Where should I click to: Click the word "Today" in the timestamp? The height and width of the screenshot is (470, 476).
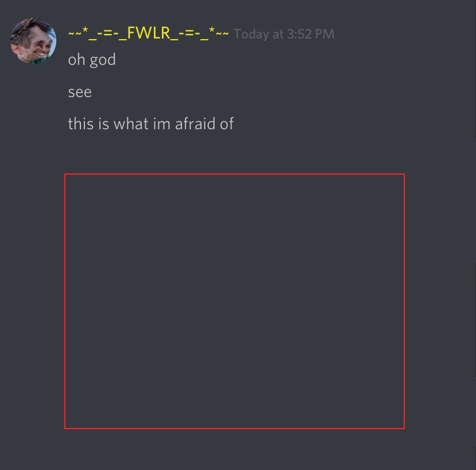coord(251,34)
